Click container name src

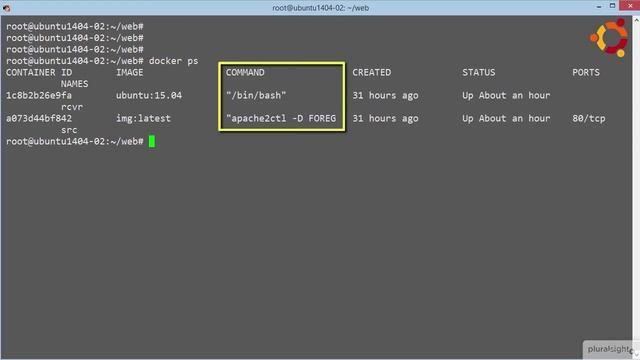click(x=69, y=130)
